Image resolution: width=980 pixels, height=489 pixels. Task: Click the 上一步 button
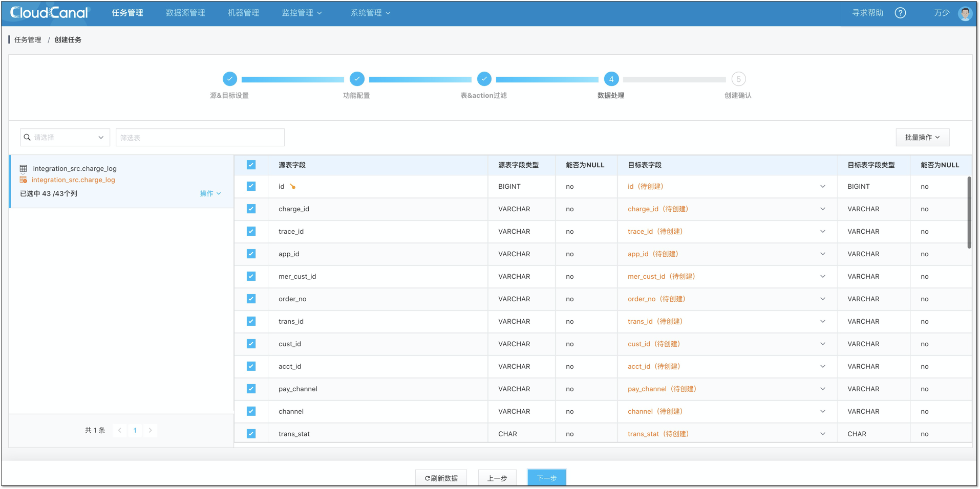(x=497, y=478)
